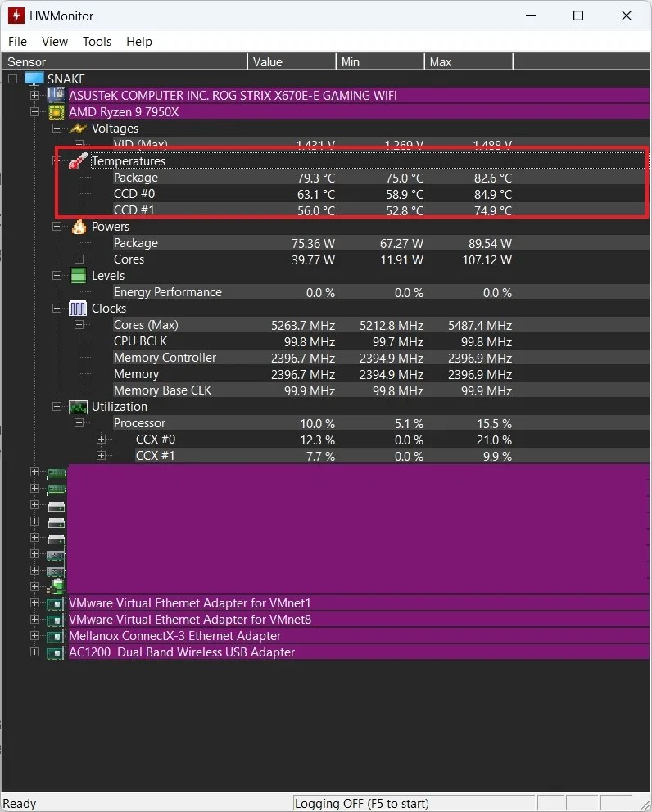Click the SNAKE computer monitor icon

pyautogui.click(x=34, y=79)
